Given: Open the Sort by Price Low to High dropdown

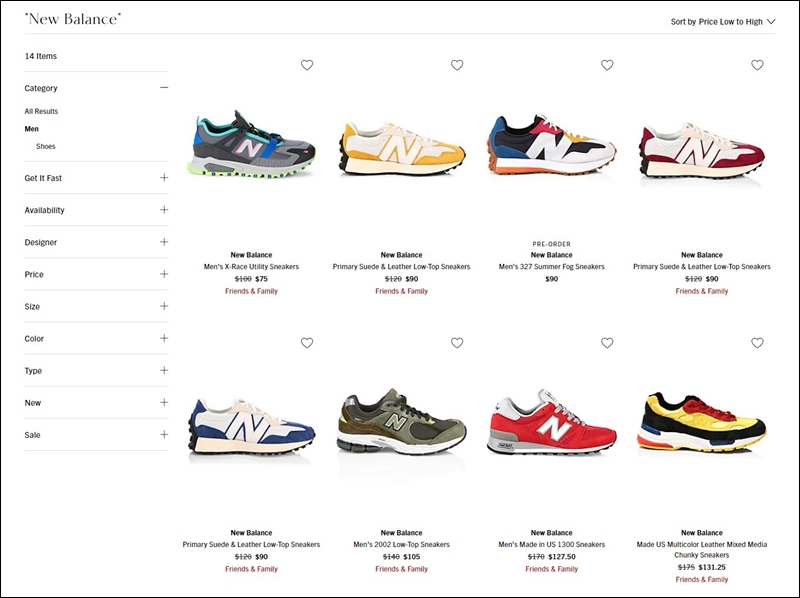Looking at the screenshot, I should [x=723, y=21].
